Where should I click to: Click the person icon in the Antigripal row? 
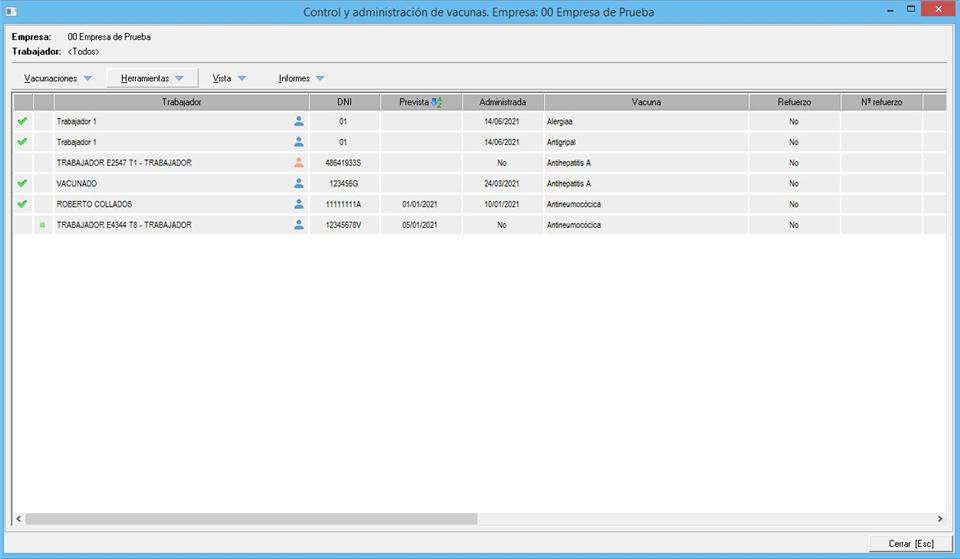tap(298, 142)
